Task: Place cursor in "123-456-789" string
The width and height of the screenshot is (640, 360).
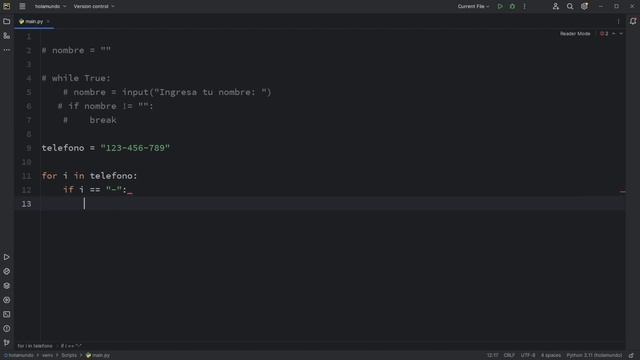Action: tap(135, 148)
